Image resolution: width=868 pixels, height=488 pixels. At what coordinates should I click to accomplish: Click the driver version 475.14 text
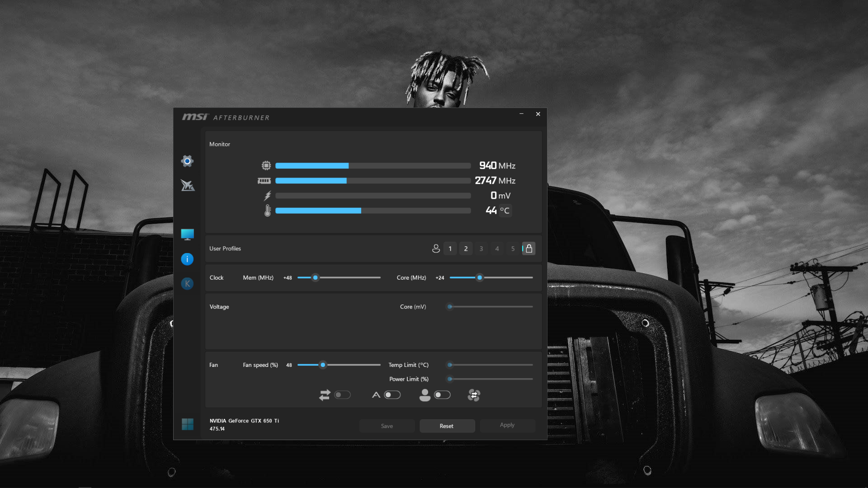[217, 429]
